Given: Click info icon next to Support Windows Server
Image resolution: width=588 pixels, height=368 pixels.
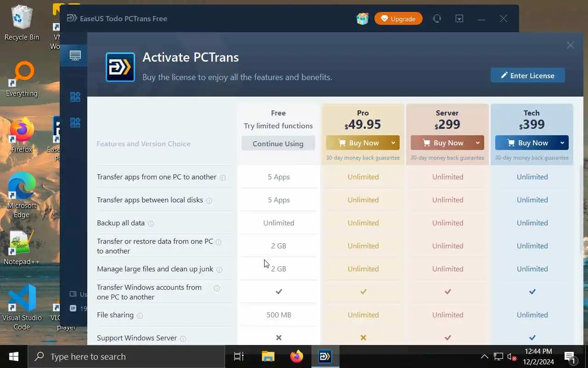Looking at the screenshot, I should tap(183, 339).
